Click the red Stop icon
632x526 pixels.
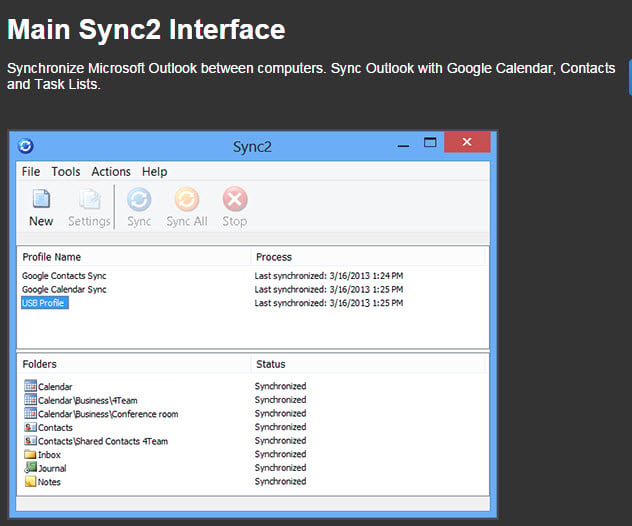(x=235, y=199)
